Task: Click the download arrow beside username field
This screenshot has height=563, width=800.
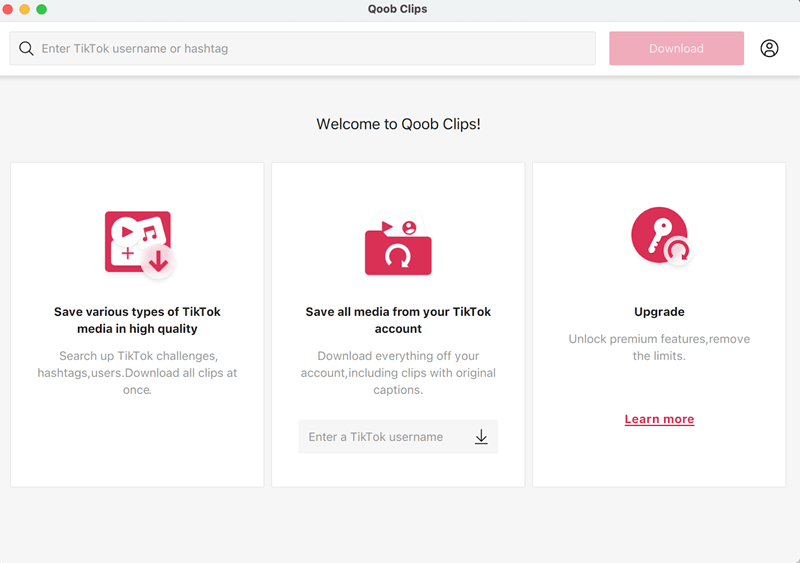Action: coord(481,437)
